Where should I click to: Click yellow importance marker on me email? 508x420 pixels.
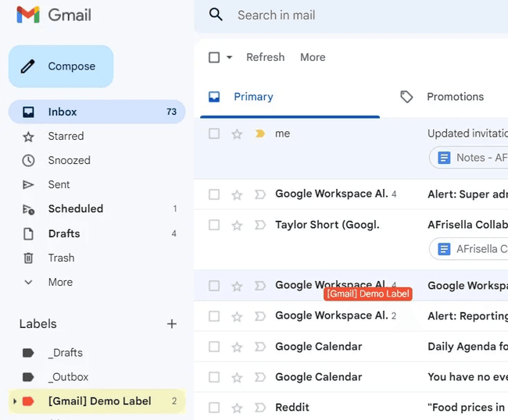click(260, 133)
